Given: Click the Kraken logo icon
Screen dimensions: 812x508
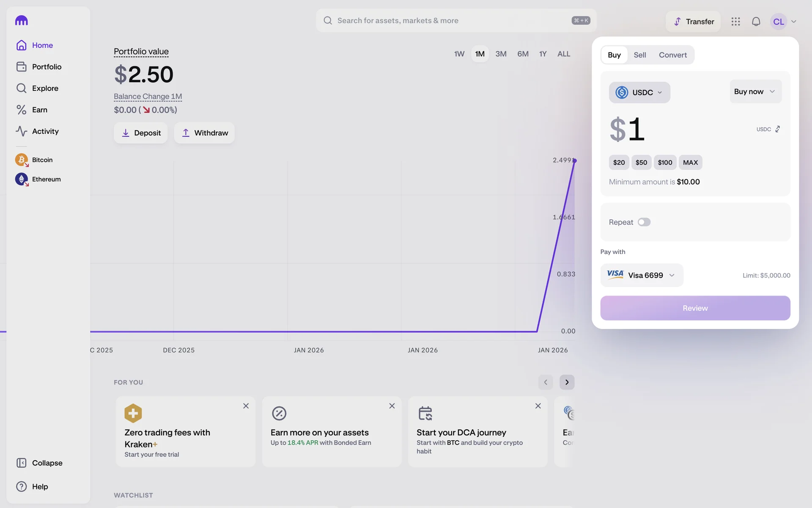Looking at the screenshot, I should click(22, 20).
